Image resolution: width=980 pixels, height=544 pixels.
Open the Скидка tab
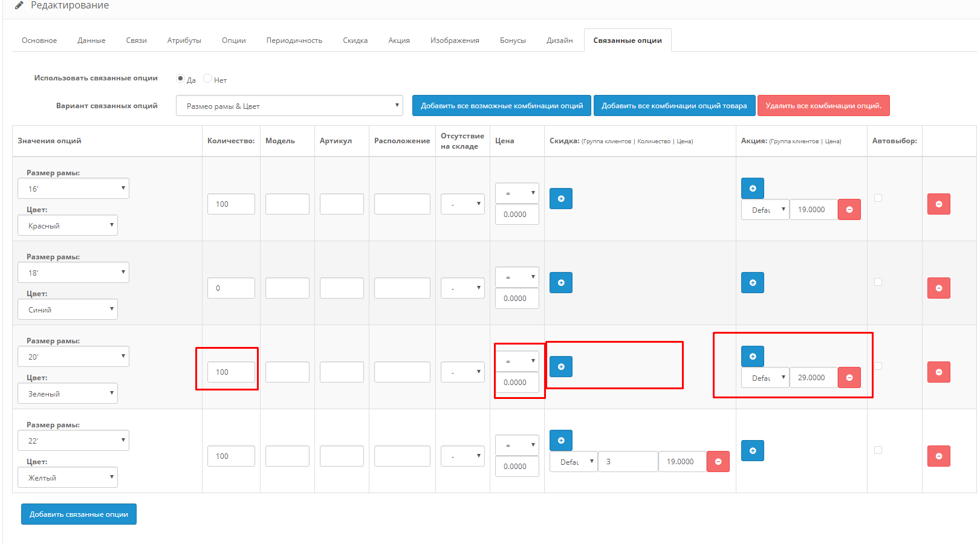[x=355, y=40]
